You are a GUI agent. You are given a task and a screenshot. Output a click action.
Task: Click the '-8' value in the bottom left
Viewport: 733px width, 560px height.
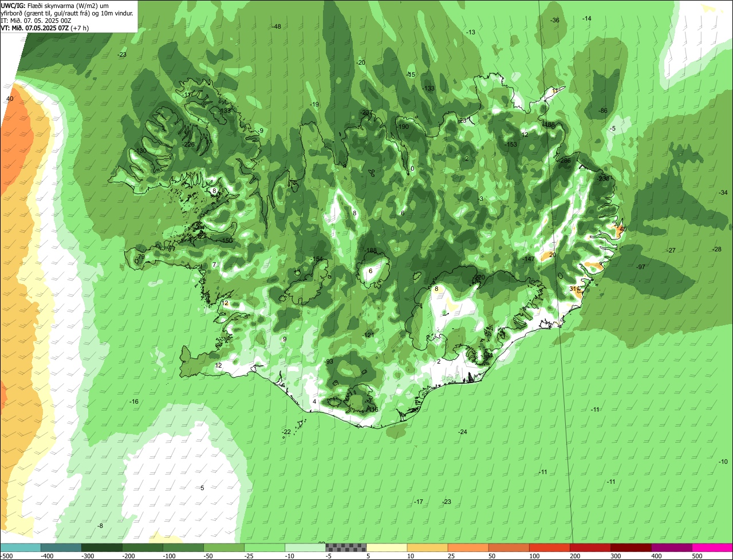point(100,526)
